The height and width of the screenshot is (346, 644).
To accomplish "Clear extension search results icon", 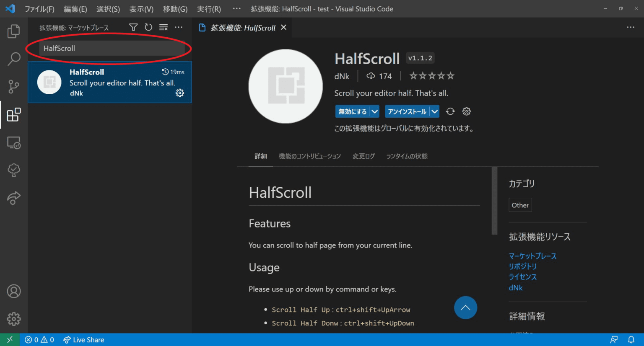I will 163,27.
